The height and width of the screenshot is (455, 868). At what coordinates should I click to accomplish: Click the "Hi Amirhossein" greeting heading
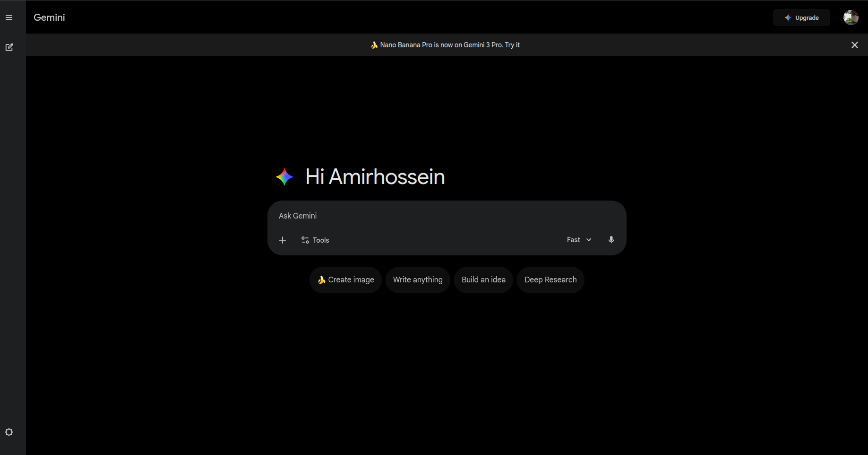coord(375,177)
